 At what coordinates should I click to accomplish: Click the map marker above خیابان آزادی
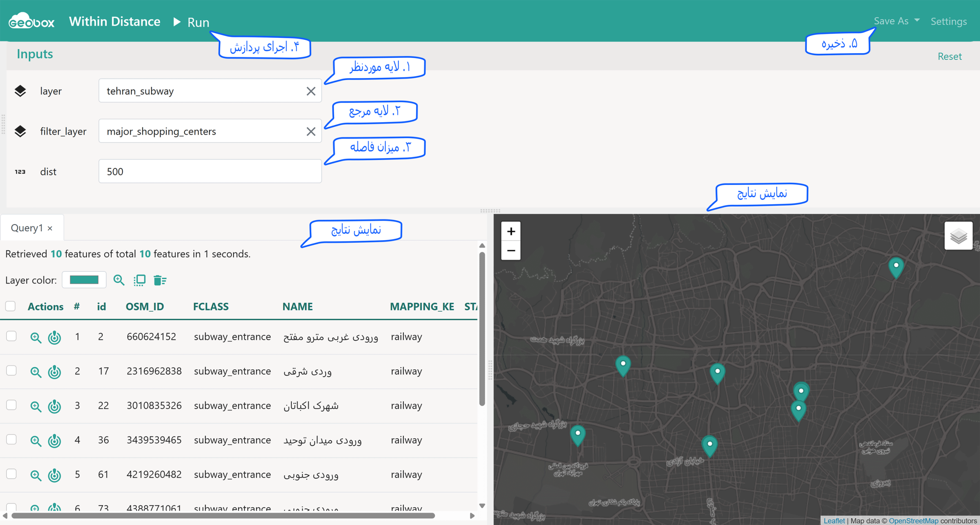click(x=710, y=446)
